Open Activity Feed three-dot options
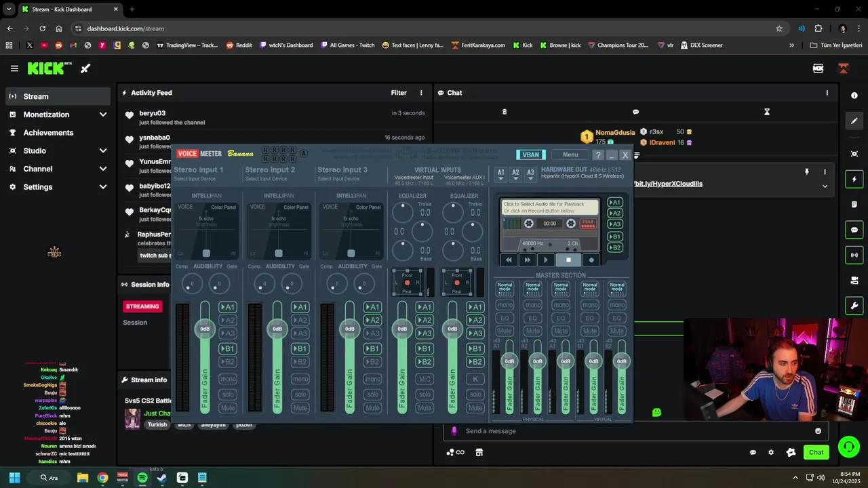The width and height of the screenshot is (868, 488). point(421,93)
